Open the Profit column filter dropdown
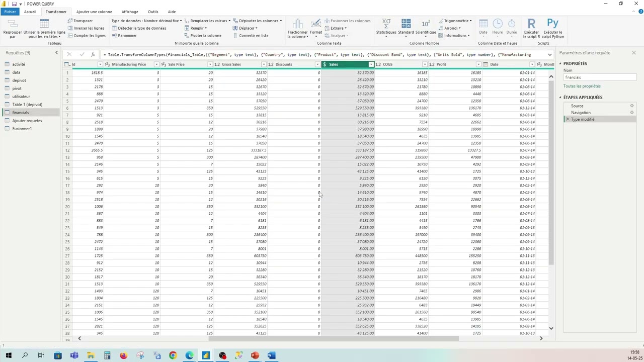Screen dimensions: 644x362 pyautogui.click(x=478, y=64)
